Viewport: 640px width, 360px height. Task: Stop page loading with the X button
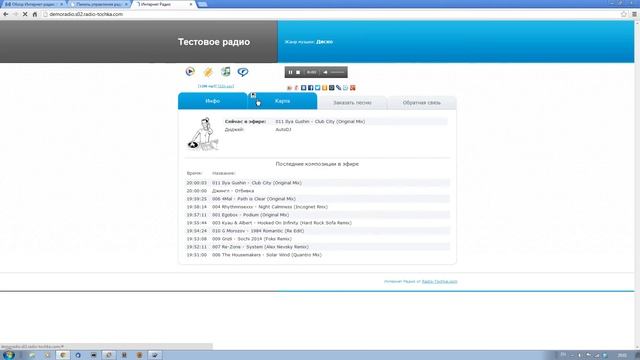pyautogui.click(x=25, y=14)
